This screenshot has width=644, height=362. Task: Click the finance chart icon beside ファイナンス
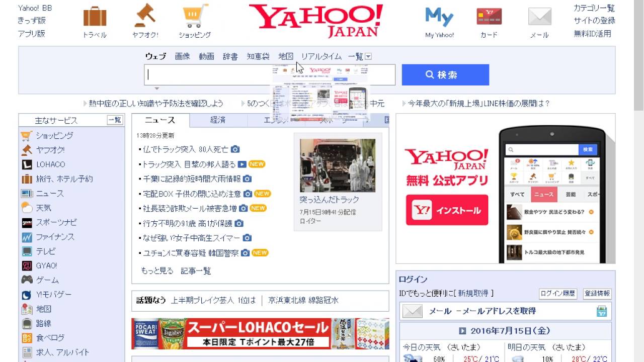pos(27,237)
